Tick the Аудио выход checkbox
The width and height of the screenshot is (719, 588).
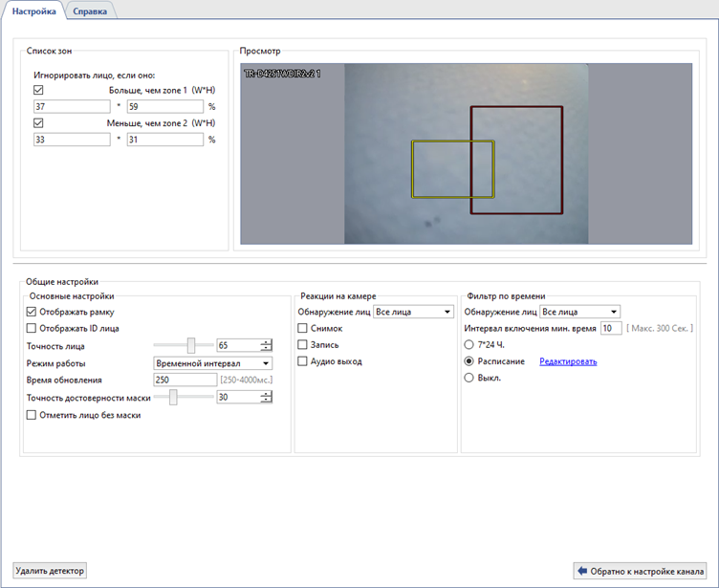(303, 362)
